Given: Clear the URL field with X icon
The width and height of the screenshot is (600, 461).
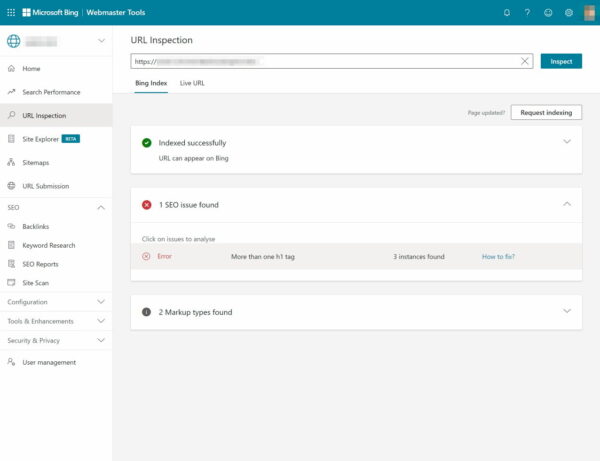Looking at the screenshot, I should pos(525,61).
